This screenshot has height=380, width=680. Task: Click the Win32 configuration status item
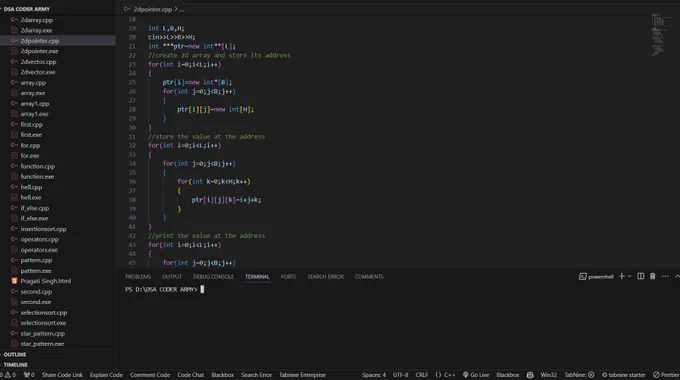pyautogui.click(x=549, y=375)
